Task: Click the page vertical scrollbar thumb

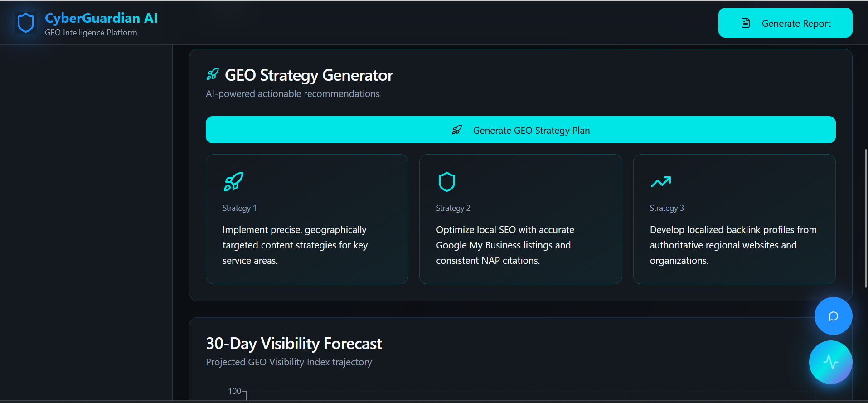Action: (866, 218)
